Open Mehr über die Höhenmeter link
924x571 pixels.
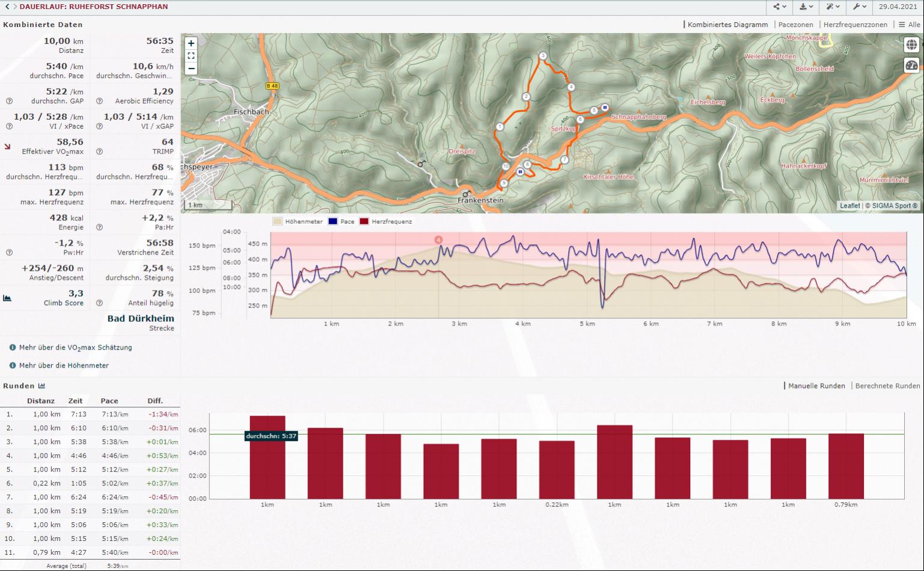pyautogui.click(x=64, y=365)
